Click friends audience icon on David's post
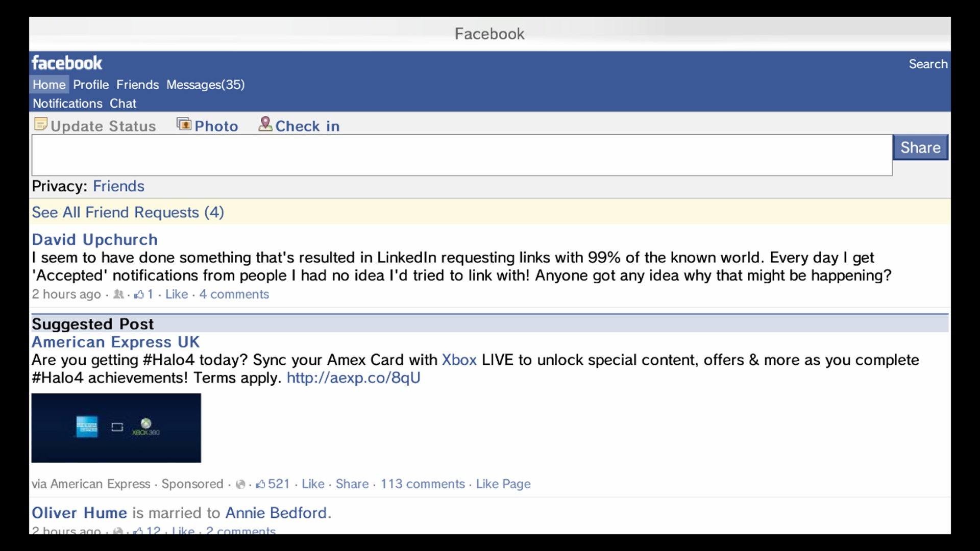980x551 pixels. (x=118, y=294)
